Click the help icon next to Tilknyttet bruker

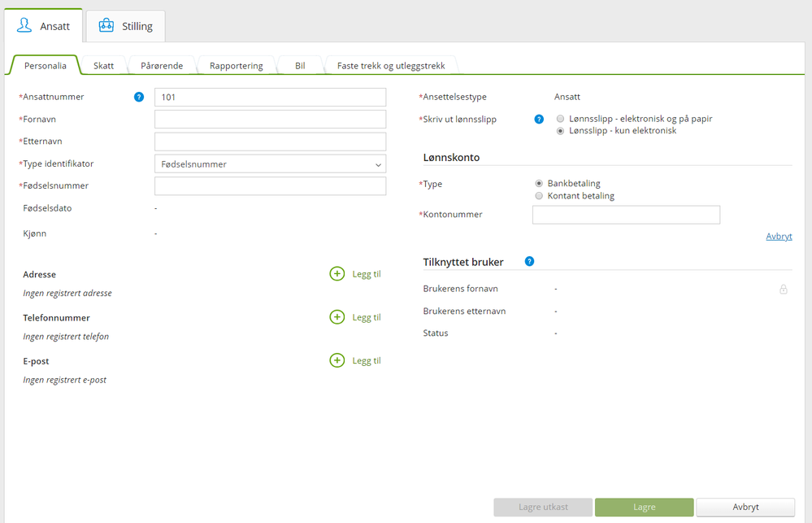point(530,261)
